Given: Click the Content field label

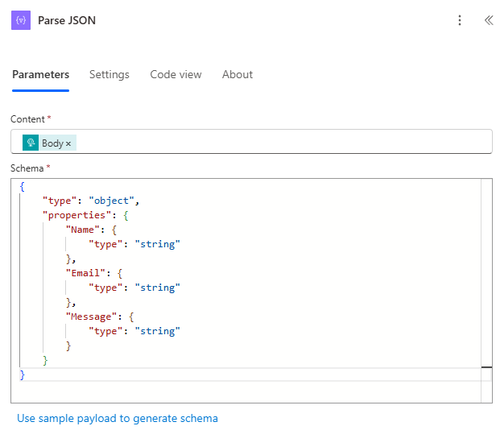Looking at the screenshot, I should tap(27, 119).
